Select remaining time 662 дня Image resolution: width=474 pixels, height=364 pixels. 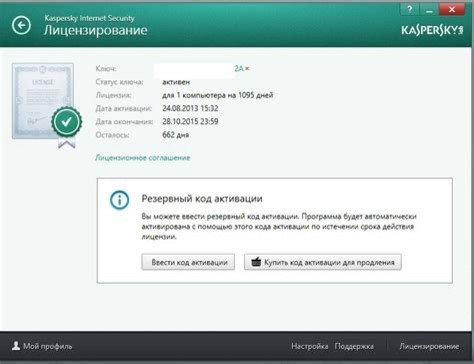175,135
